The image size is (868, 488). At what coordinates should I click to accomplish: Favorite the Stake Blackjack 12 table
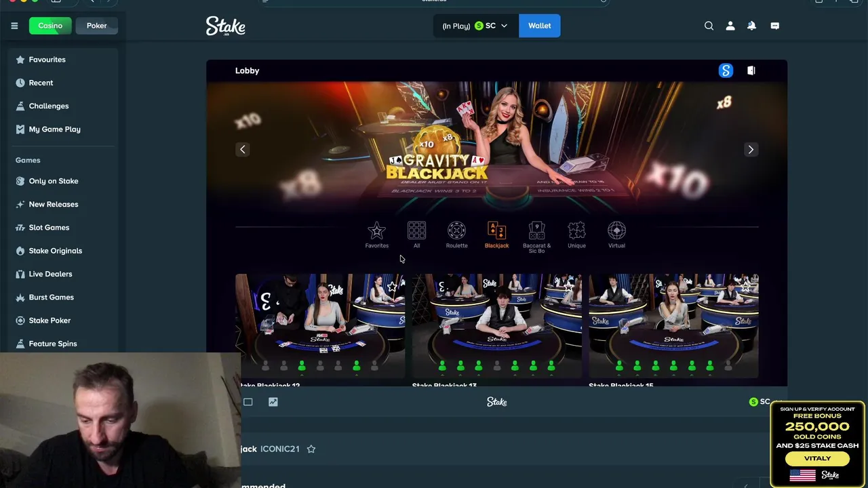click(x=392, y=287)
